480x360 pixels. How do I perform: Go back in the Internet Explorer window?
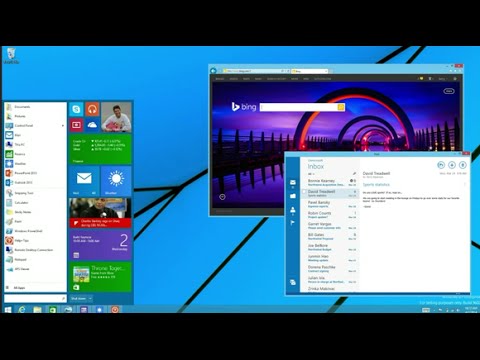tap(214, 71)
